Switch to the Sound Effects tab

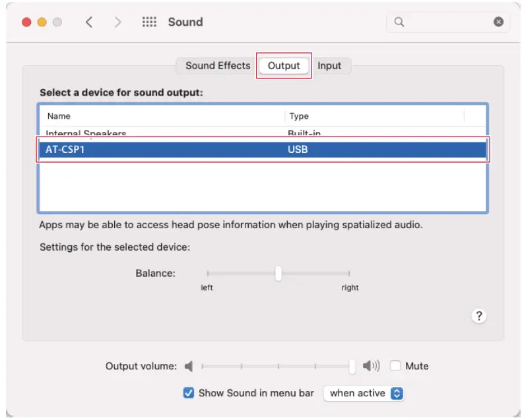point(218,66)
